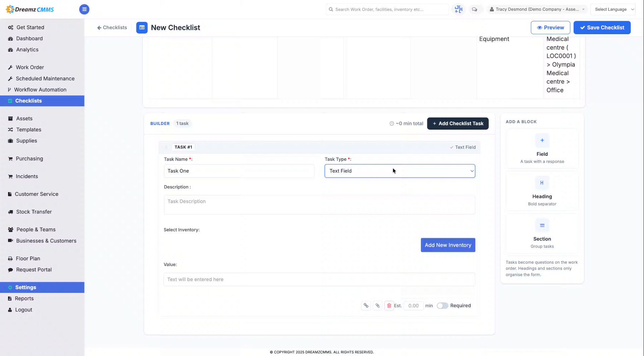Open Workflow Automation page
Screen dimensions: 644x356
(x=40, y=90)
